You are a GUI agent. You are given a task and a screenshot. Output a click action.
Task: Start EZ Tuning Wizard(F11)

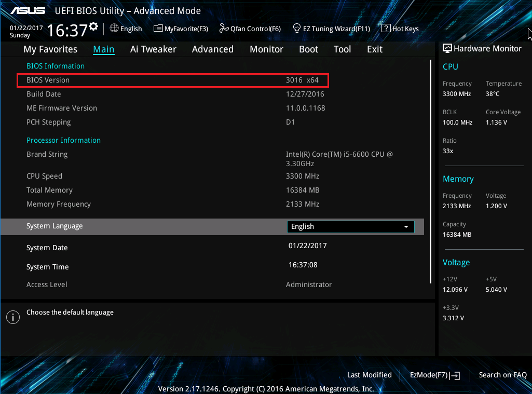tap(332, 29)
